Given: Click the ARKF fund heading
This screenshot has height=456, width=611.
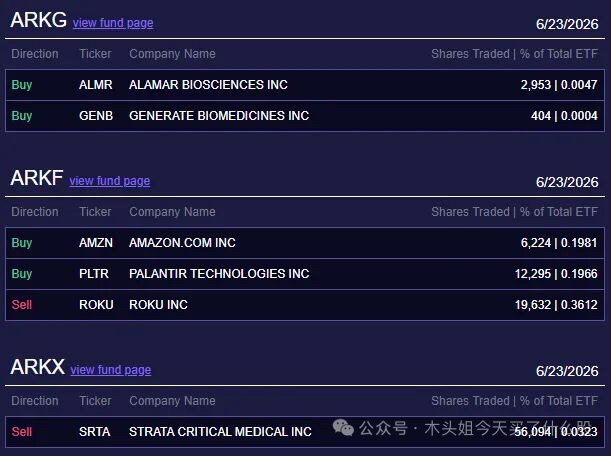Looking at the screenshot, I should (37, 178).
